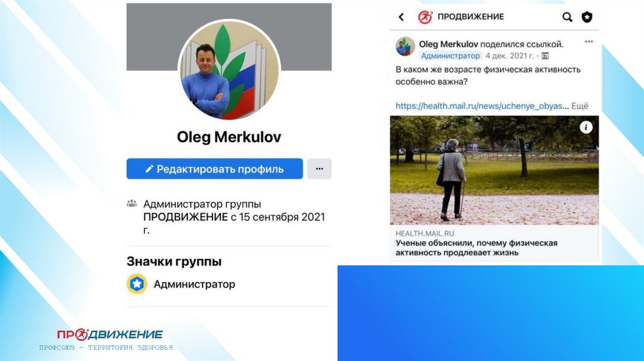Open search with magnifier icon

pyautogui.click(x=567, y=17)
